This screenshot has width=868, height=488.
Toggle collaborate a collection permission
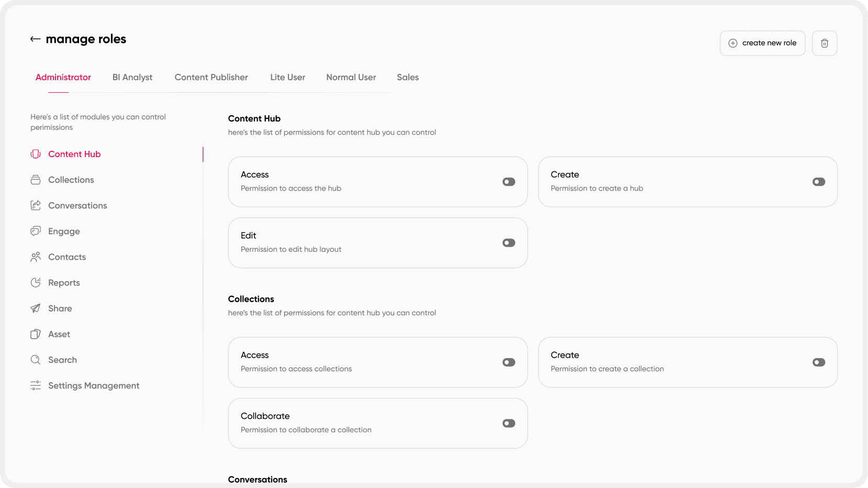click(509, 423)
